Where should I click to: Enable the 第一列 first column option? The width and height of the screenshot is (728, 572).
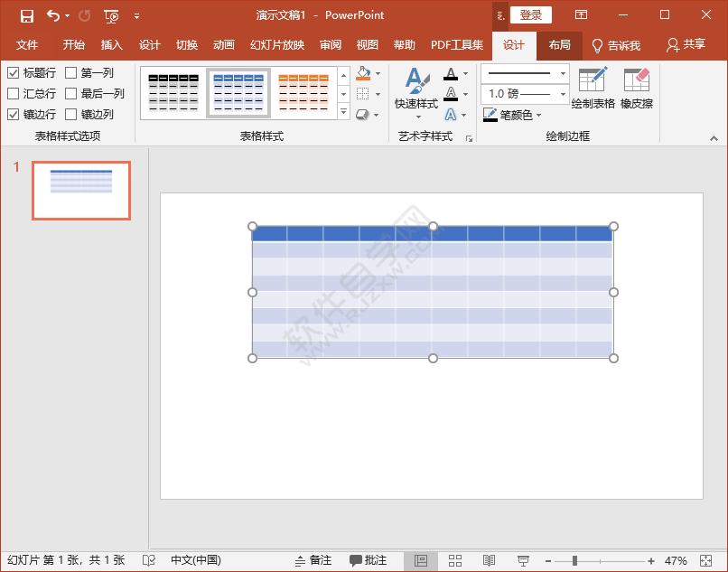69,72
